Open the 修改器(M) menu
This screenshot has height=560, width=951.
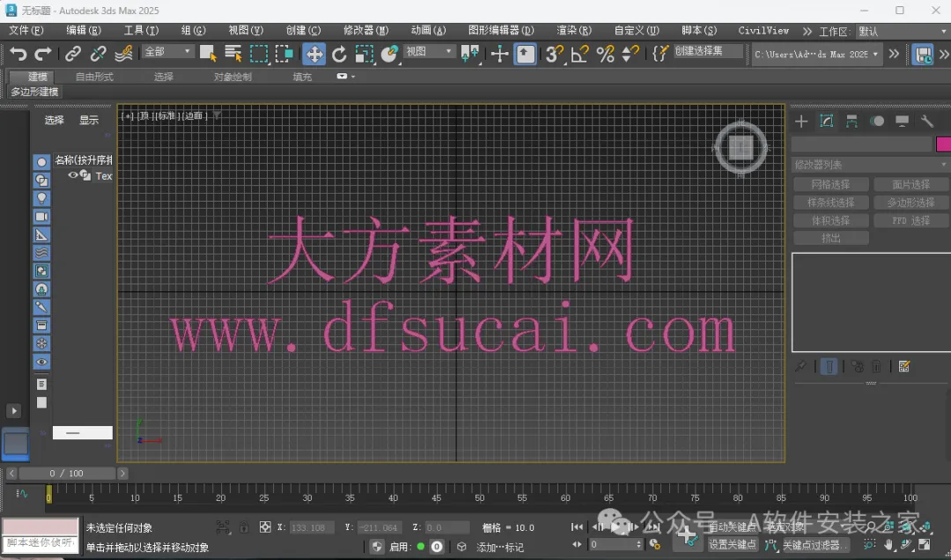point(365,30)
